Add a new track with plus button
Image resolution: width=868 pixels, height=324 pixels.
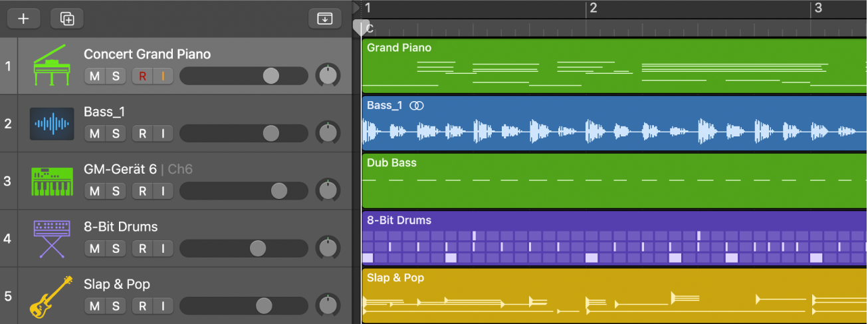coord(24,19)
